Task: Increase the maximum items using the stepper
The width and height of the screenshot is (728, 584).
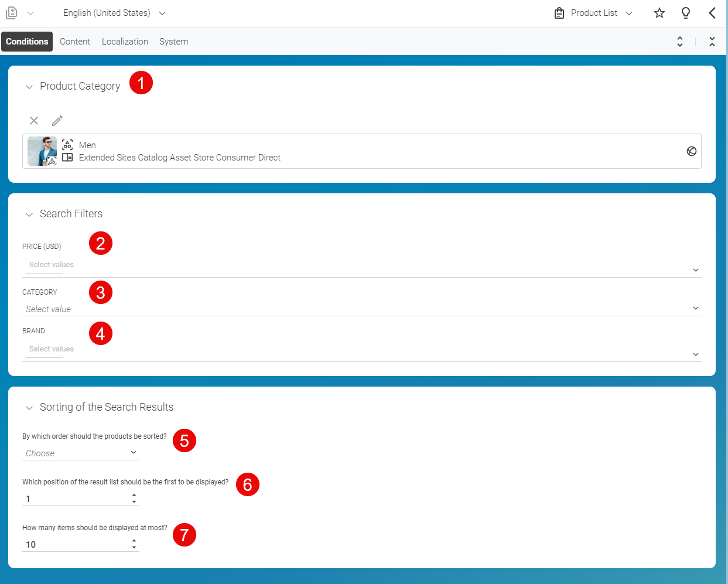Action: tap(134, 541)
